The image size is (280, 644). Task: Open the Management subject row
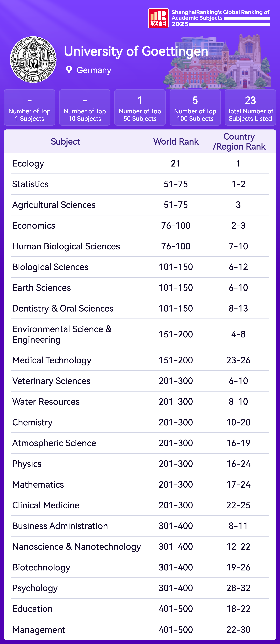click(39, 629)
